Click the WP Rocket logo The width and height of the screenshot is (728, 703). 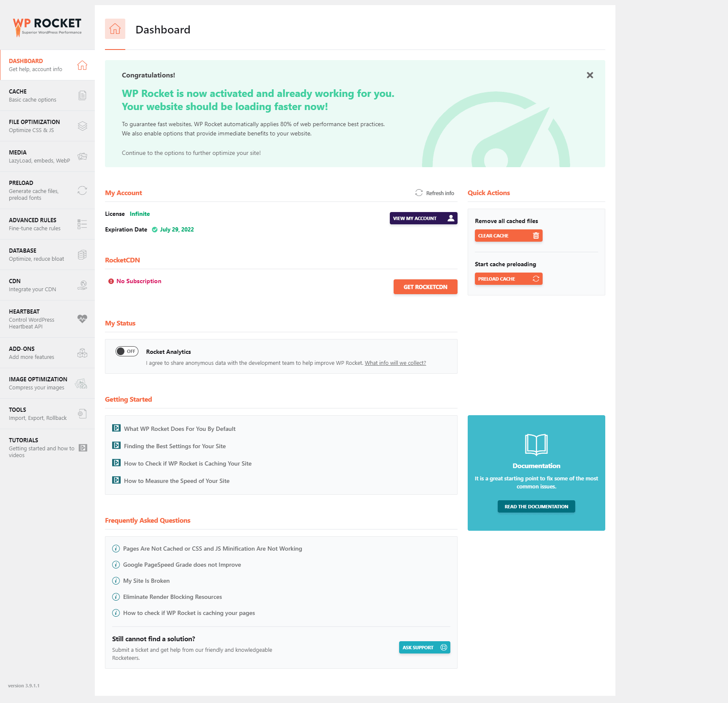[47, 27]
